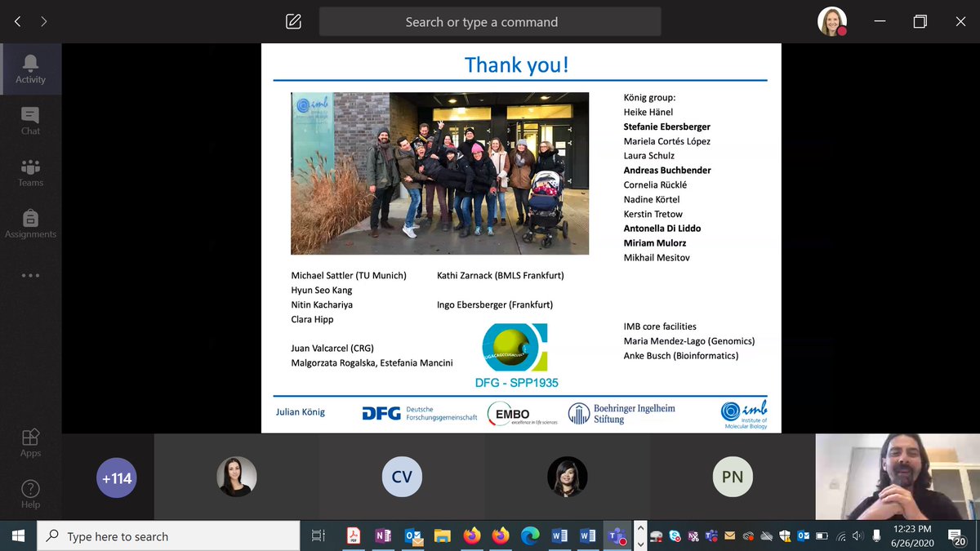The image size is (980, 551).
Task: Select the CV participant avatar
Action: [402, 477]
